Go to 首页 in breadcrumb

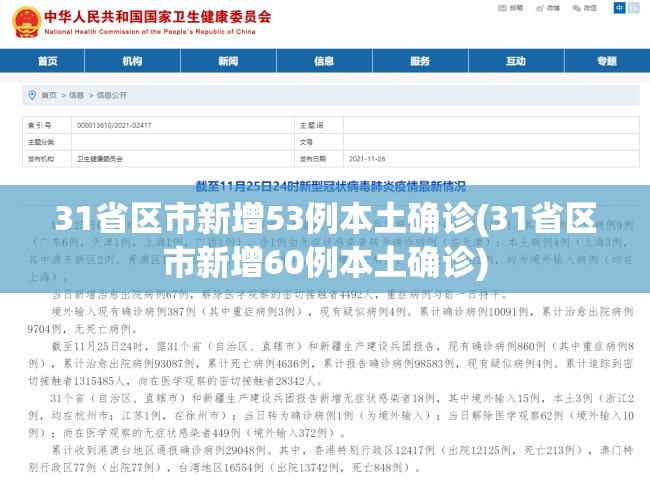49,95
